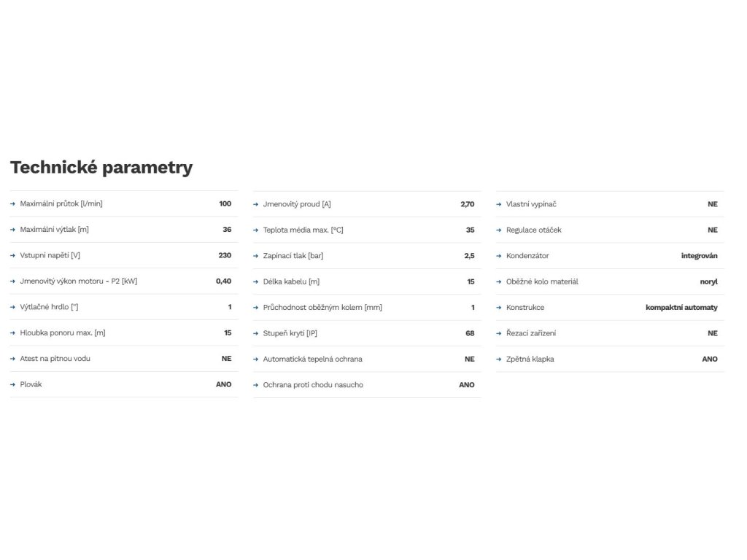Click arrow icon beside Vstupní napětí
This screenshot has width=747, height=560.
pyautogui.click(x=13, y=255)
